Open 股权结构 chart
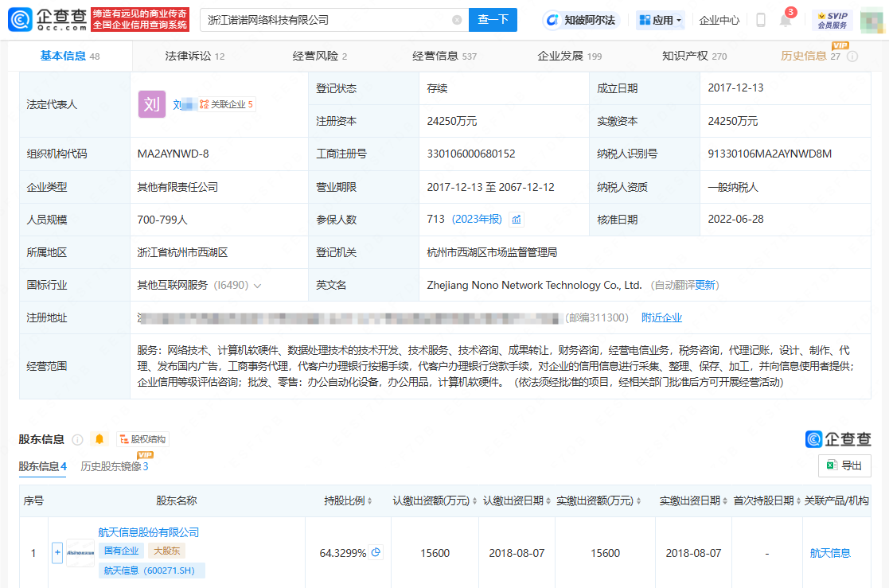Viewport: 889px width, 588px height. coord(142,439)
